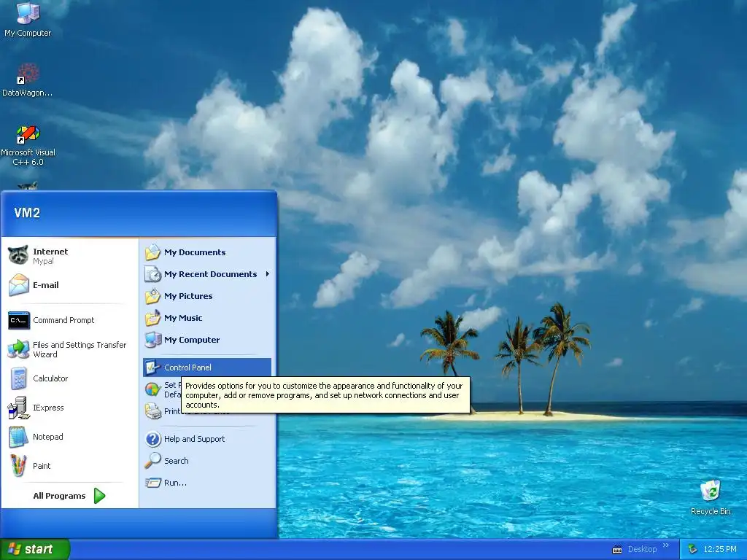Click Desktop toolbar label in taskbar
Screen dimensions: 747x560
tap(642, 549)
